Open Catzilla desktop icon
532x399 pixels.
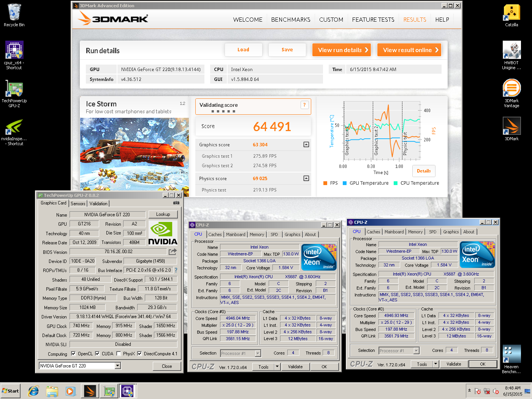(x=511, y=15)
